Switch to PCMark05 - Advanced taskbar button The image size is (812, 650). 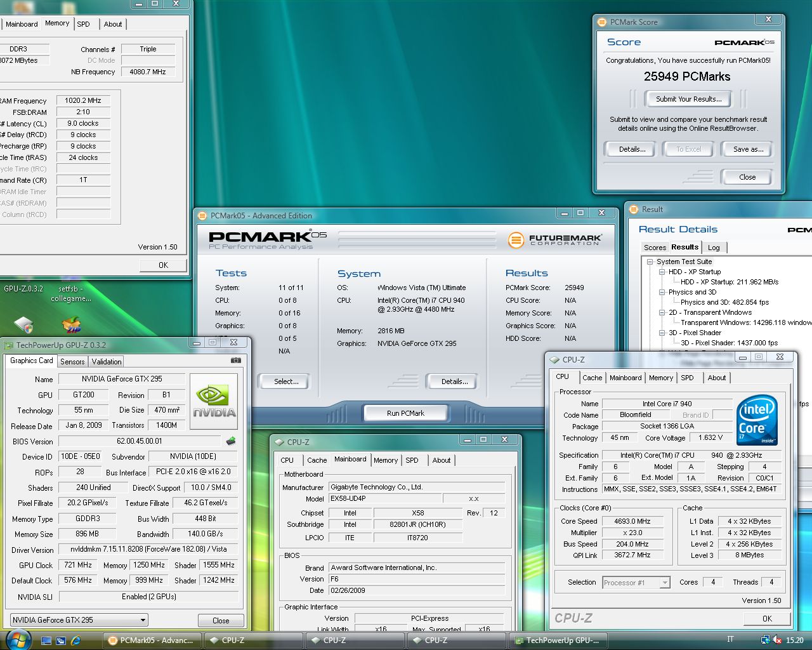click(x=153, y=640)
